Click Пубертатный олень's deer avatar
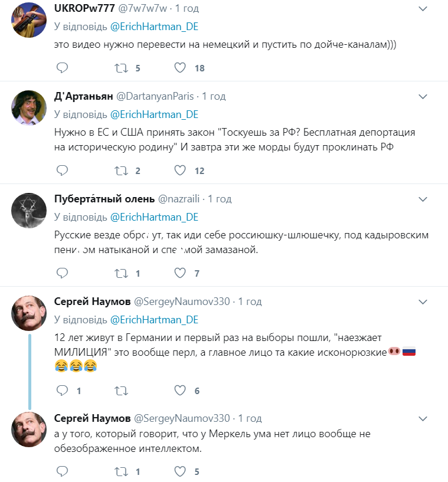The height and width of the screenshot is (482, 448). coord(29,211)
